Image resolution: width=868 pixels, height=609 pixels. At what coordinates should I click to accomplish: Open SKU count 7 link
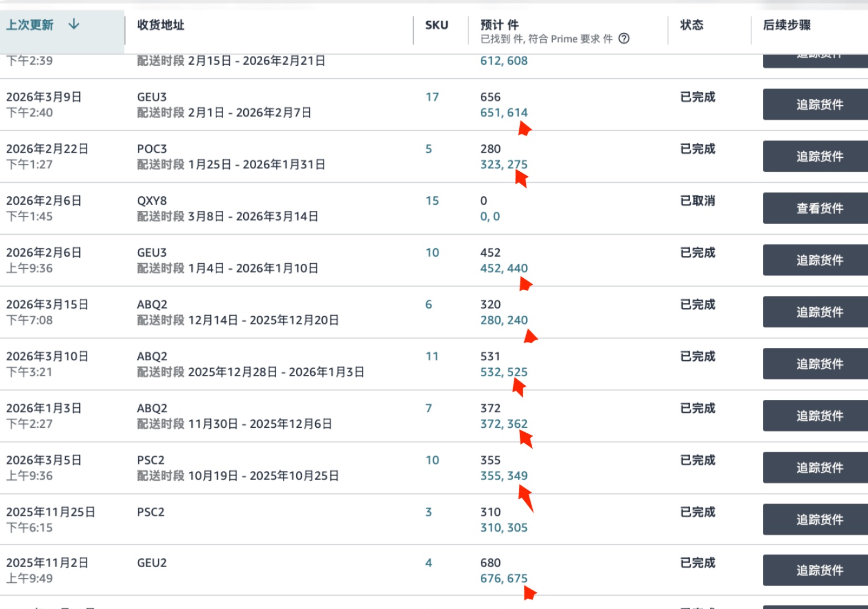point(428,408)
